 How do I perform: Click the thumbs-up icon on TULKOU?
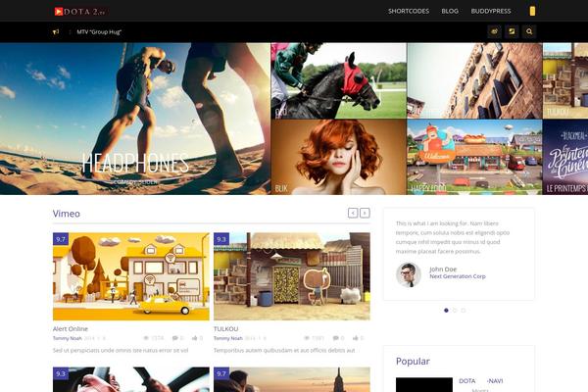point(355,338)
